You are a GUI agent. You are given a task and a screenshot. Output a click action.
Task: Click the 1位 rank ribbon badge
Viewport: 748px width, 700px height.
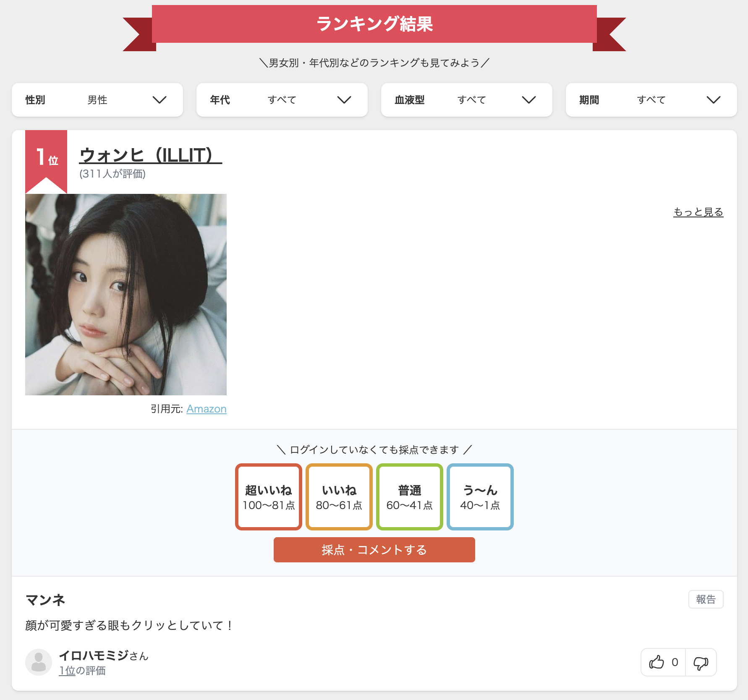(46, 162)
